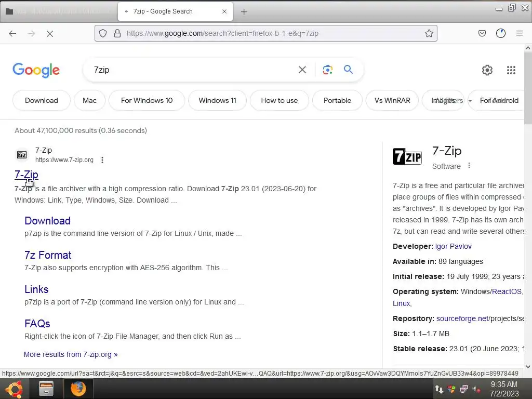Open Igor Pavlov developer link
The width and height of the screenshot is (532, 399).
click(453, 247)
